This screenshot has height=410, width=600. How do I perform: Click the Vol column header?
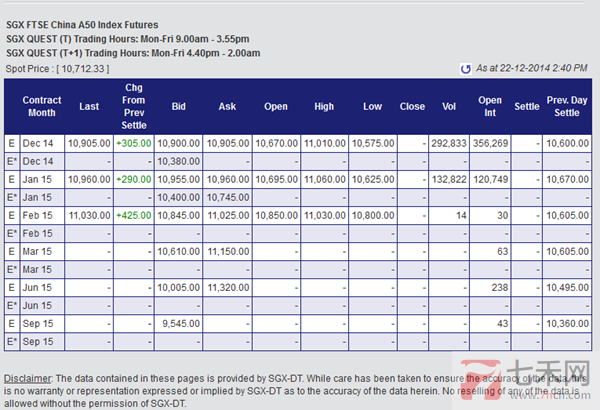449,106
